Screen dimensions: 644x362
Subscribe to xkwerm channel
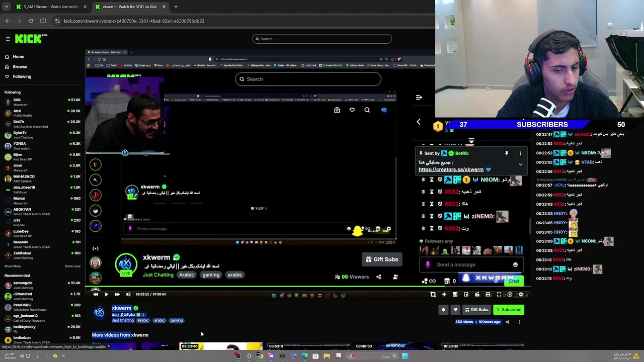point(508,310)
